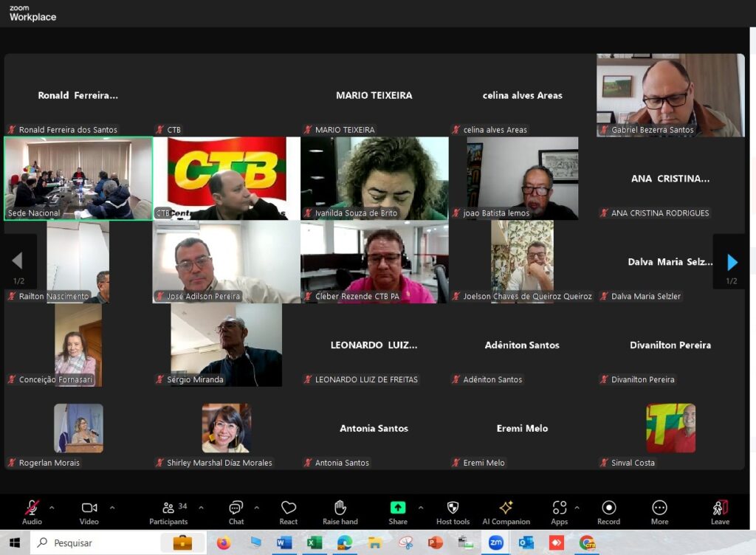756x555 pixels.
Task: Select Gabriel Bezerra Santos video tile
Action: tap(670, 95)
